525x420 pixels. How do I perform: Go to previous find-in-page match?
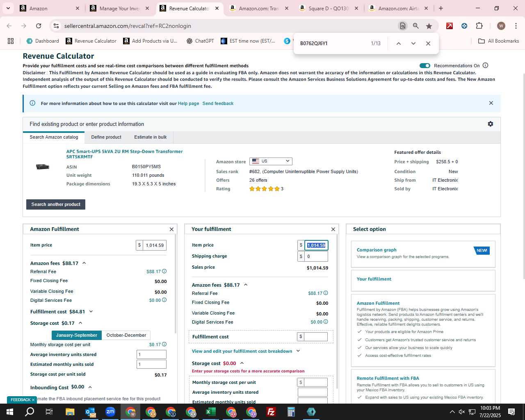point(398,43)
